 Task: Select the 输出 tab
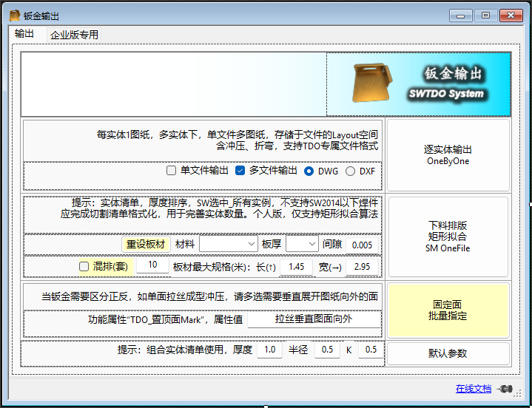tap(24, 34)
